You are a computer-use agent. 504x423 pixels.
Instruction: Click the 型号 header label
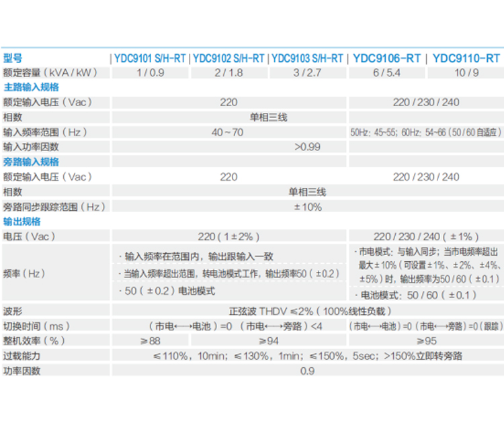[13, 58]
